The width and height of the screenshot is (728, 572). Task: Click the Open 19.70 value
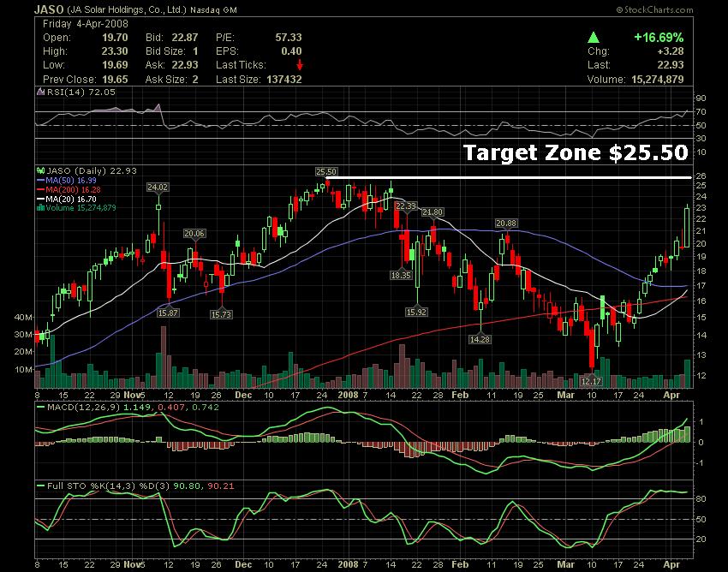click(115, 38)
